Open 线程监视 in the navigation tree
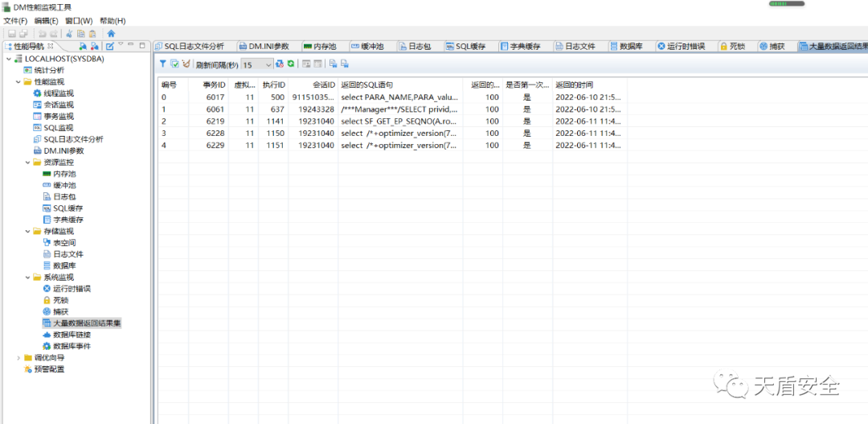This screenshot has width=868, height=424. (x=58, y=93)
